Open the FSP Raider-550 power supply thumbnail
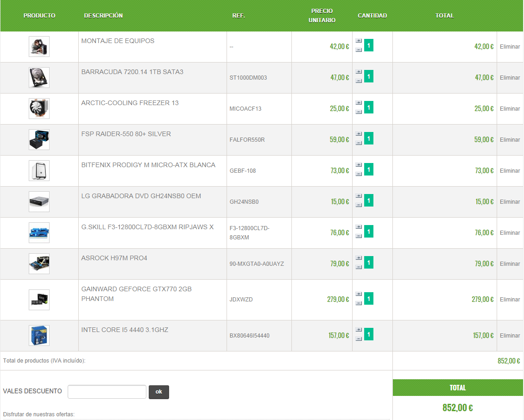 (x=39, y=140)
